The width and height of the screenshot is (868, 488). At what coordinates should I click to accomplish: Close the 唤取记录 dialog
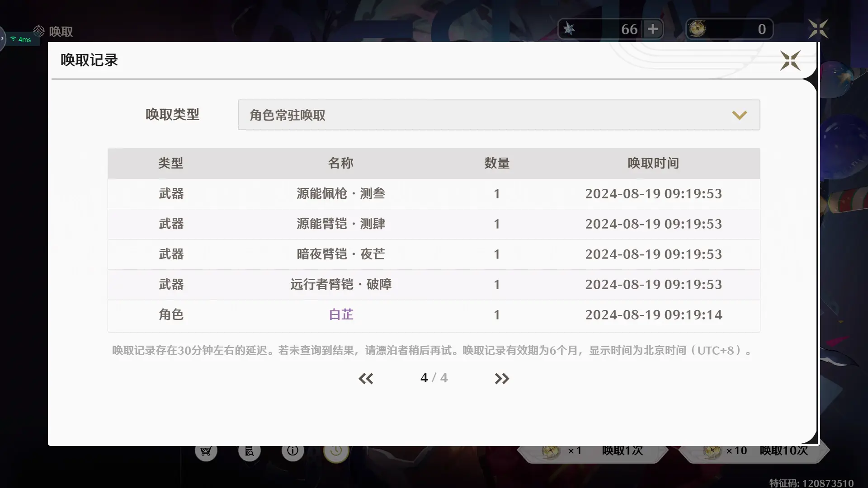[x=790, y=61]
